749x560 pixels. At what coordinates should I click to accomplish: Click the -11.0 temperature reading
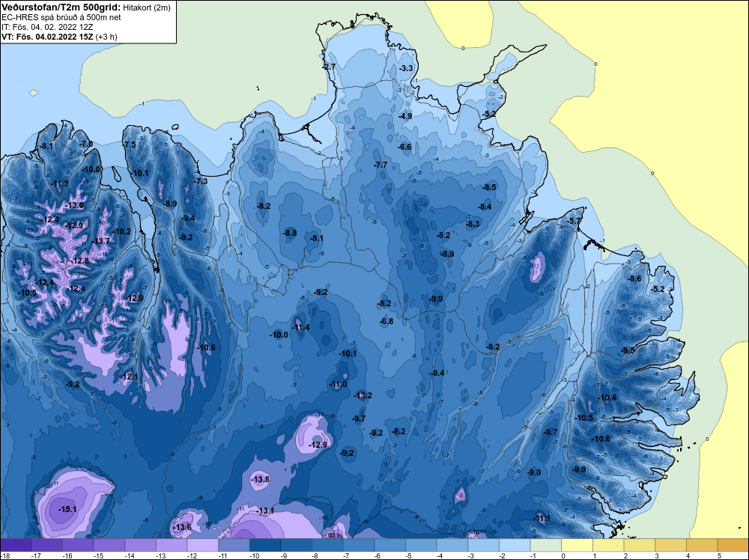tap(339, 384)
